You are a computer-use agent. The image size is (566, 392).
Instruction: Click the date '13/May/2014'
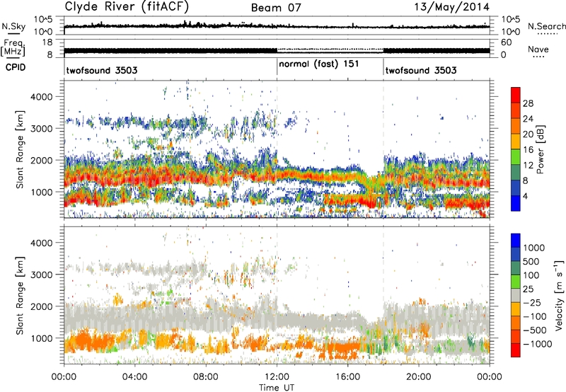(x=451, y=7)
